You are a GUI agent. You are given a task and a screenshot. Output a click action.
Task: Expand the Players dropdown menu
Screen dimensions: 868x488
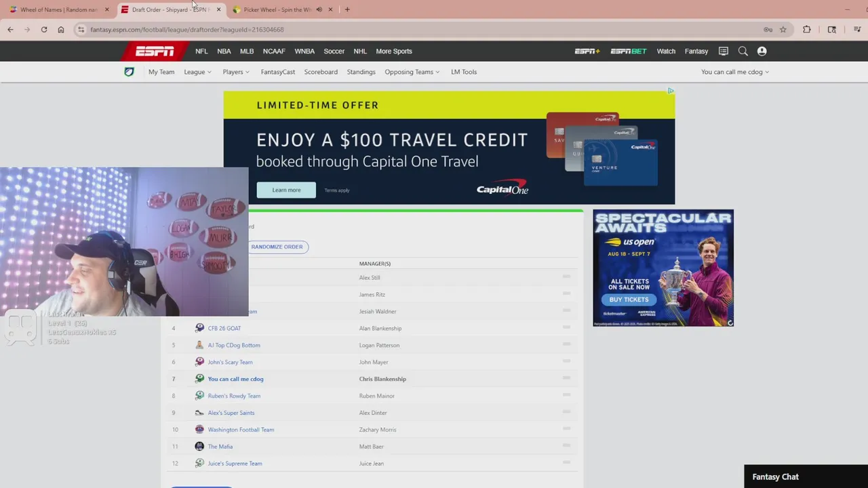click(236, 72)
